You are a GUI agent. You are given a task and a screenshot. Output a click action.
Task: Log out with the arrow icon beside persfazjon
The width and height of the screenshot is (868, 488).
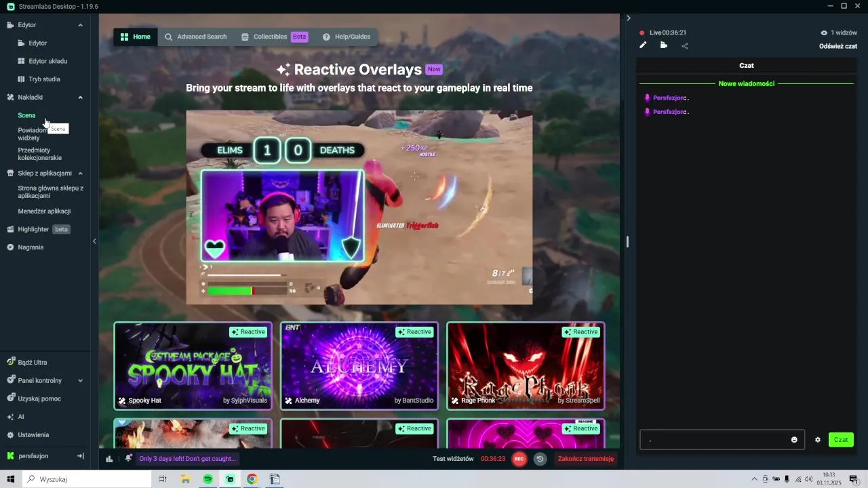(x=80, y=456)
